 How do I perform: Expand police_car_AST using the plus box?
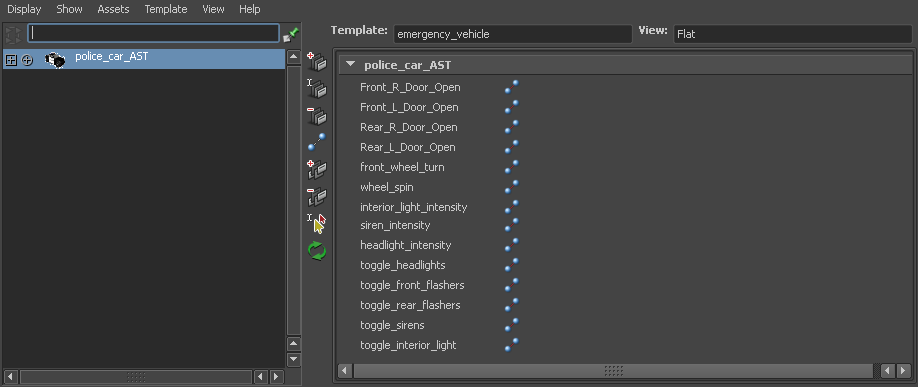(x=11, y=60)
